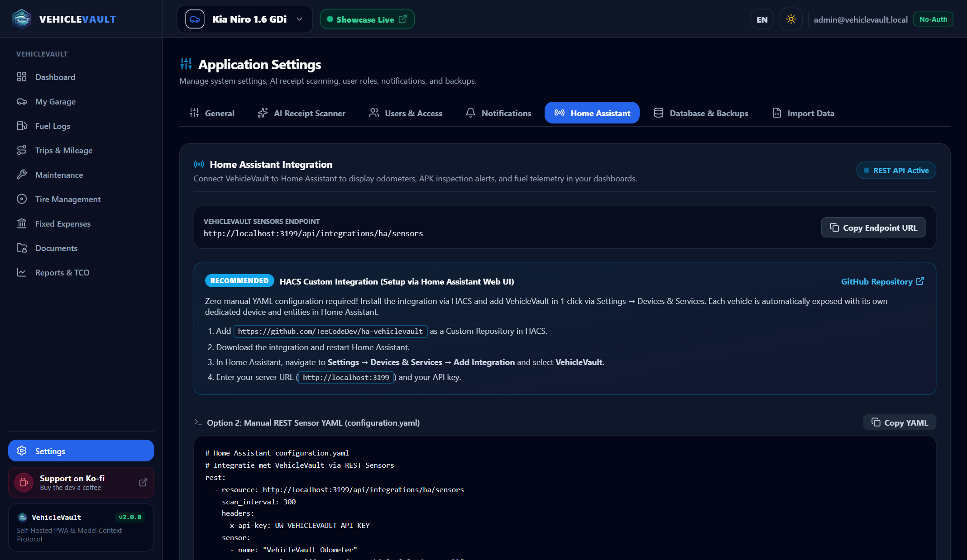Click the RECOMMENDED badge

coord(239,281)
